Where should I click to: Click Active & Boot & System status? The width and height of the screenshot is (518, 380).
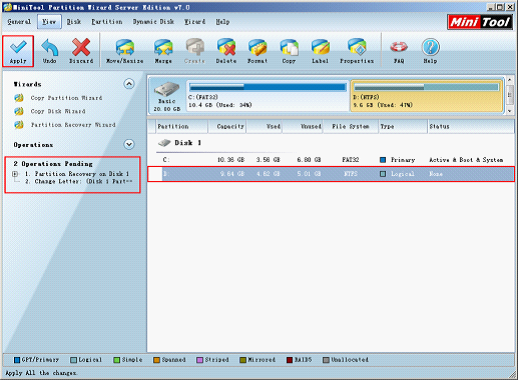click(x=466, y=160)
